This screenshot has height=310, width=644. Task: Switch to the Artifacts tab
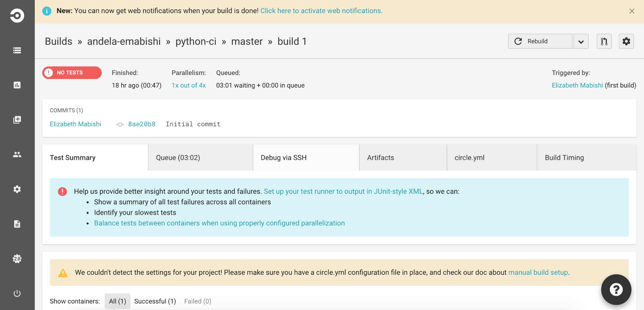403,157
